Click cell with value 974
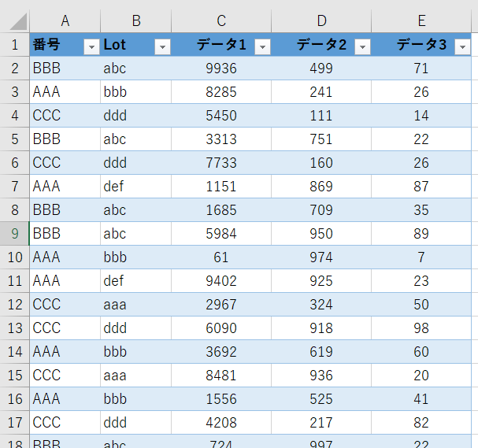Image resolution: width=478 pixels, height=448 pixels. tap(321, 257)
